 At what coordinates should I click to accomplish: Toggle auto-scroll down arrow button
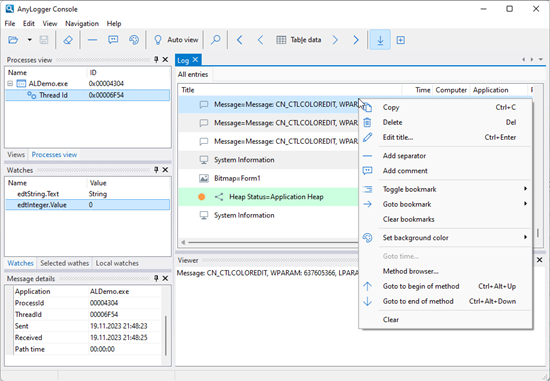tap(380, 40)
